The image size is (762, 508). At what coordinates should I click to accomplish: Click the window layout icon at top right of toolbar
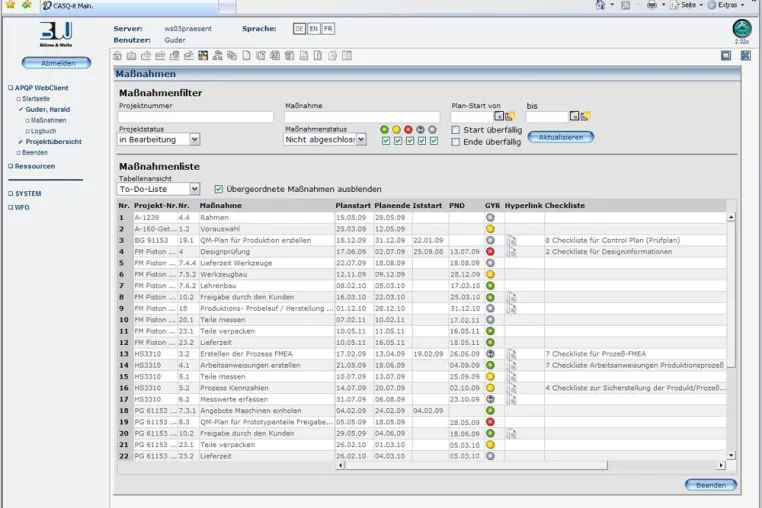[726, 56]
